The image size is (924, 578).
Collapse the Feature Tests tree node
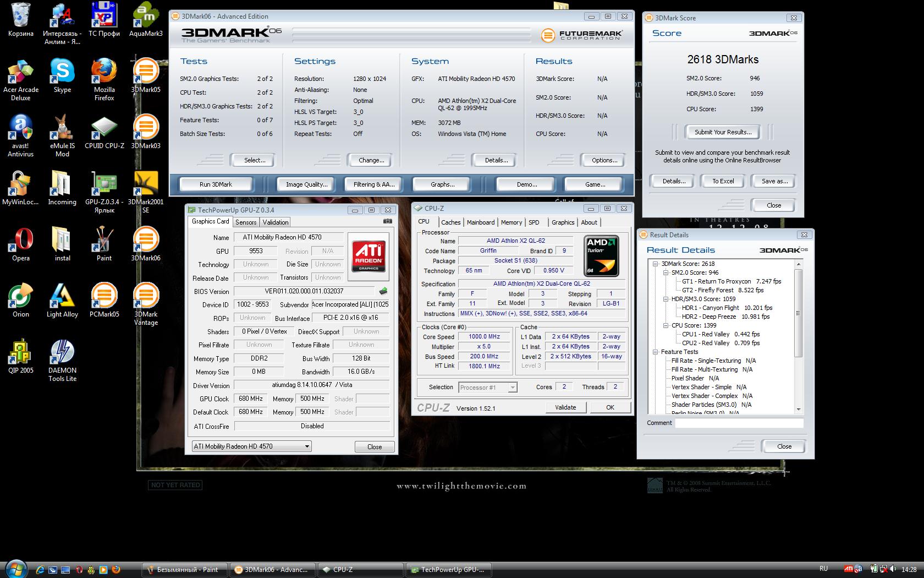[655, 352]
